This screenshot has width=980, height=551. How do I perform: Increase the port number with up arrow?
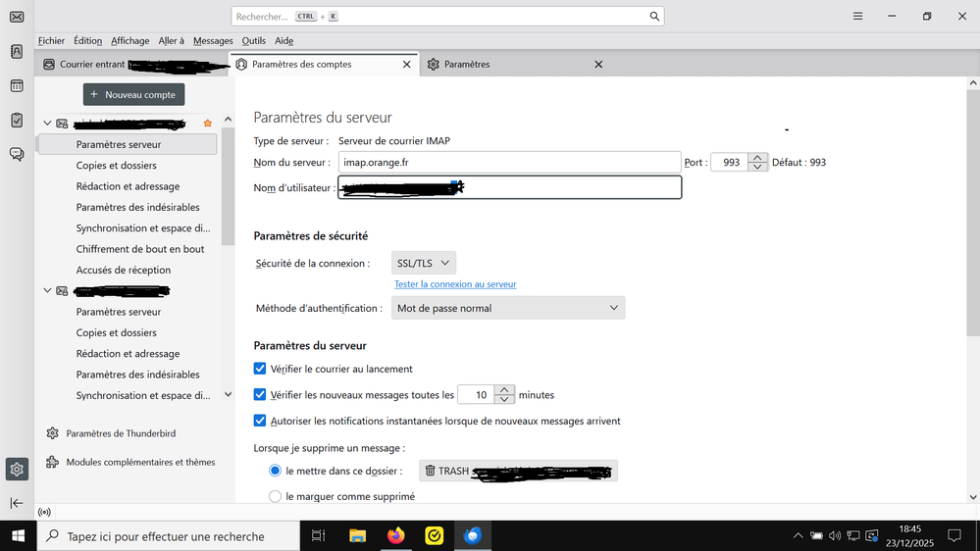757,158
